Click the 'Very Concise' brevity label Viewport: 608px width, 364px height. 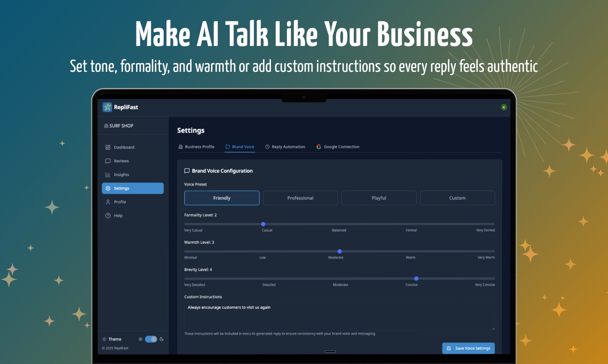pos(485,285)
